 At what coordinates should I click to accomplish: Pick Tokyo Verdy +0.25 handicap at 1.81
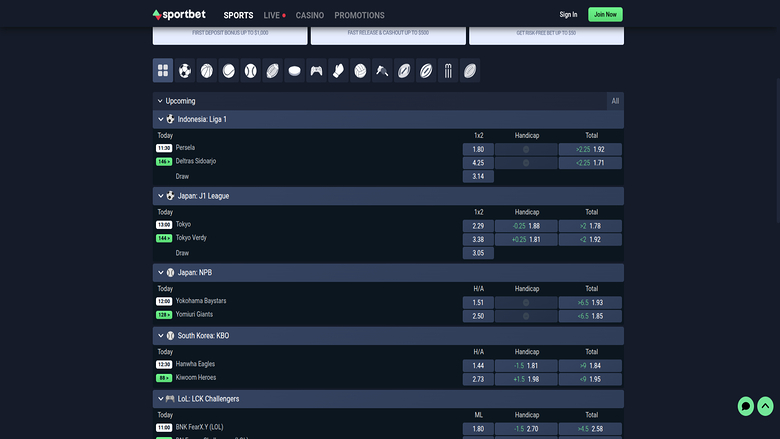coord(526,239)
